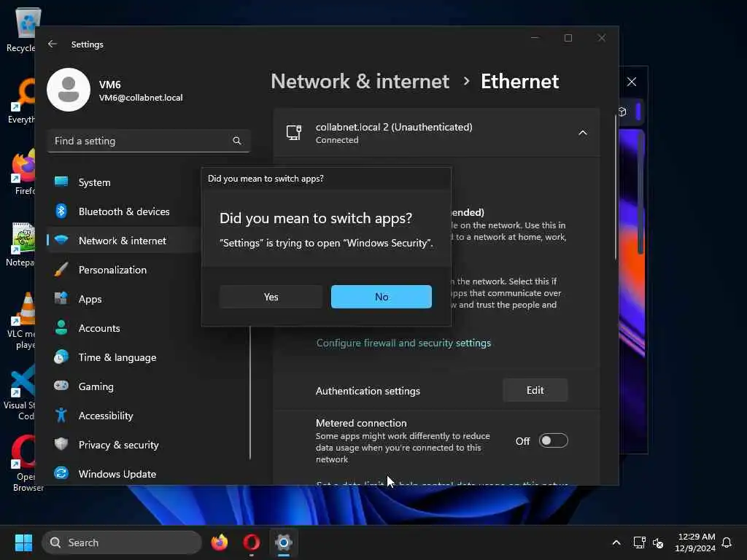Click the Ethernet adapter icon for collabnet.local 2
This screenshot has height=560, width=747.
pos(294,133)
